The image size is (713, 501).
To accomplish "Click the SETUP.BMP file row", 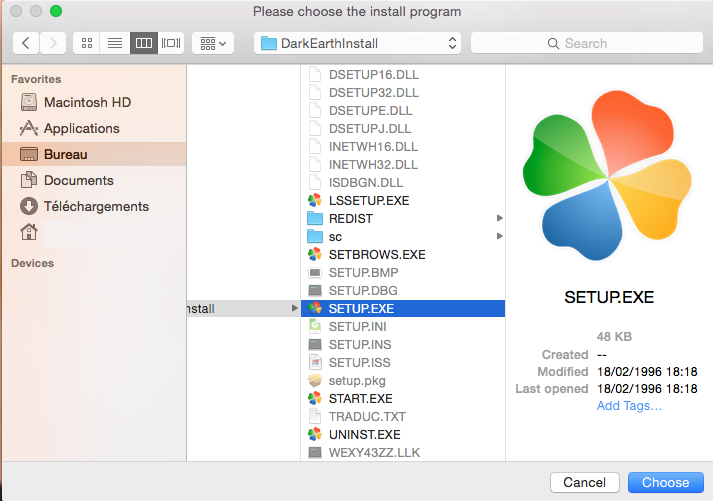I will click(403, 272).
